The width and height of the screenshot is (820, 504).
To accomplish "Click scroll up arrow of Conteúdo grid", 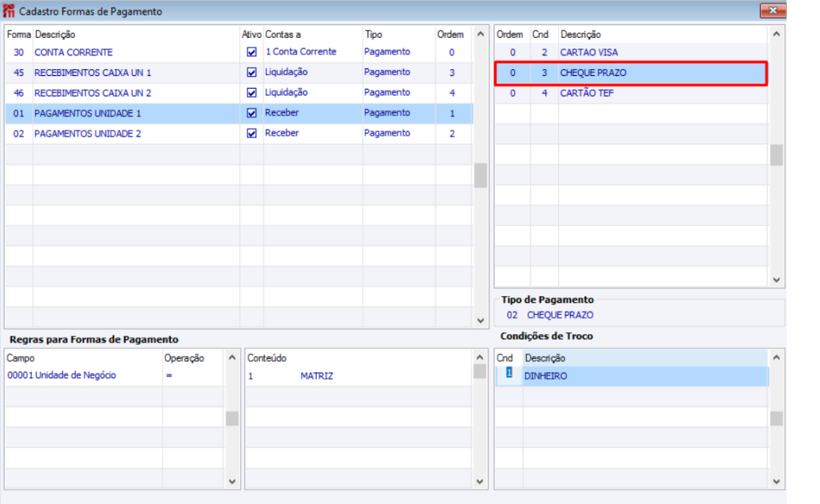I will pos(480,358).
